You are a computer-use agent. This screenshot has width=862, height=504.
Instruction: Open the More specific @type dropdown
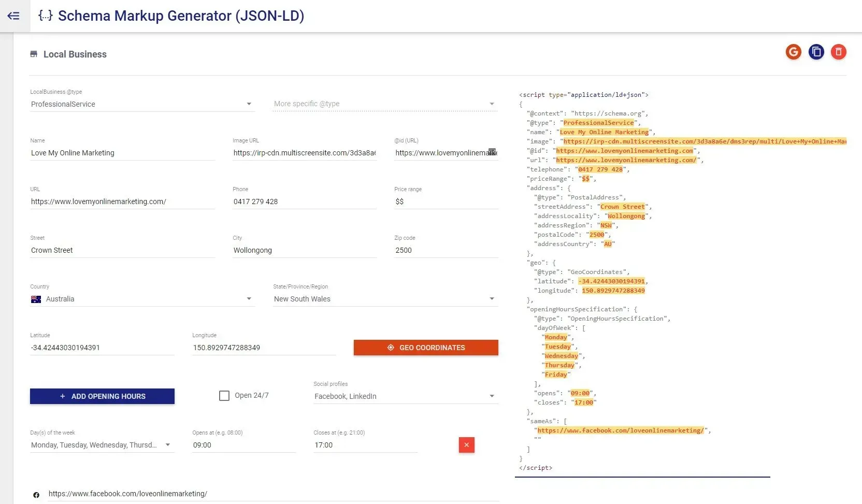pos(385,104)
